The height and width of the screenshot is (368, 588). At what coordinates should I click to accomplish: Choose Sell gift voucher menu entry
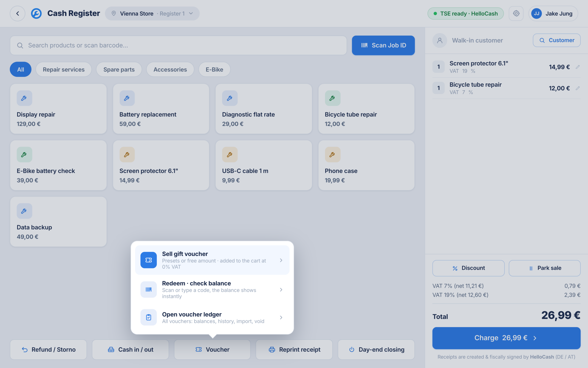coord(212,260)
